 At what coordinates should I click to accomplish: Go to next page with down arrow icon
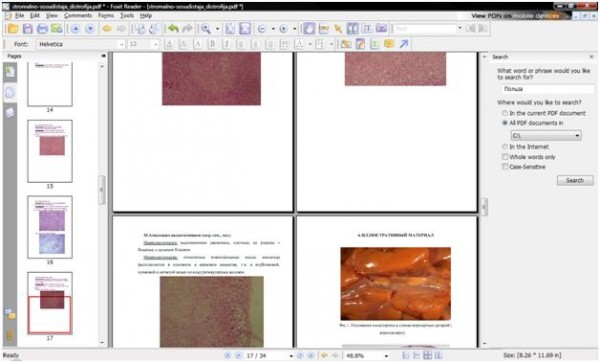tap(90, 29)
